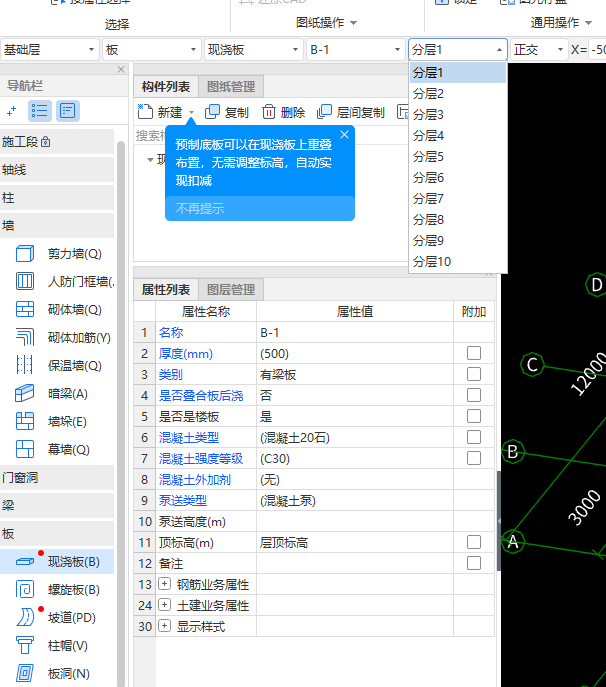Screen dimensions: 606x687
Task: Expand 显示样式 property group
Action: point(164,626)
